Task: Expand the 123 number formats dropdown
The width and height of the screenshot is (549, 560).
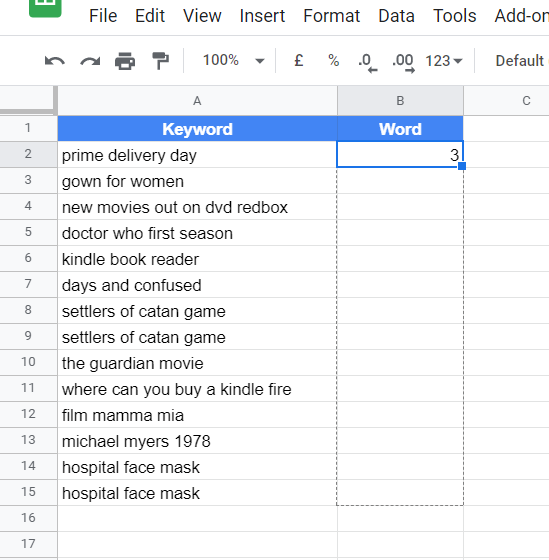Action: 444,61
